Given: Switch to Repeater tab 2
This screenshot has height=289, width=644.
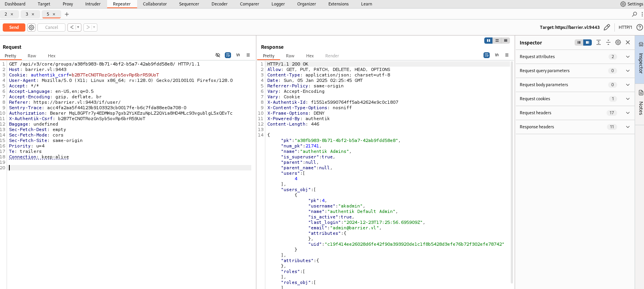Looking at the screenshot, I should point(6,14).
